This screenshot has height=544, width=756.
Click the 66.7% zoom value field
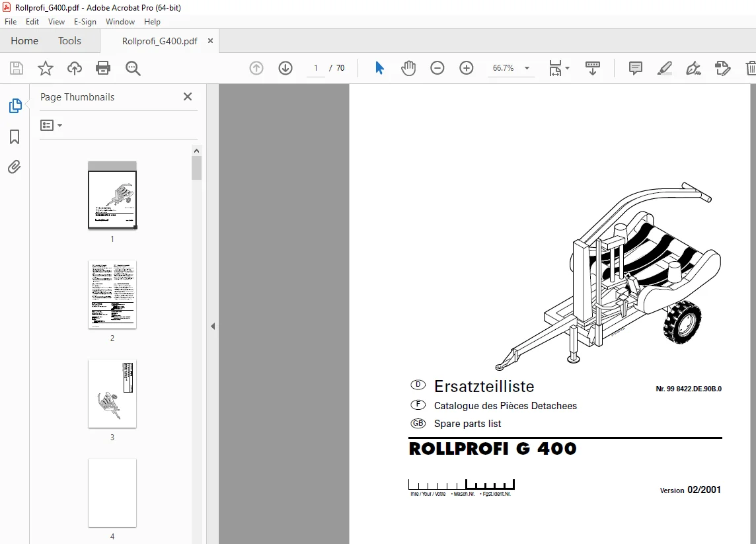504,68
